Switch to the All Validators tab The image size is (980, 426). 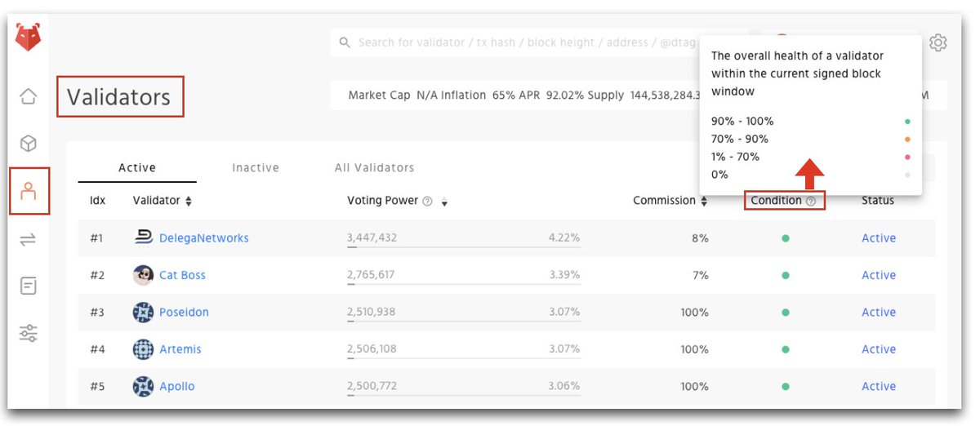tap(374, 167)
